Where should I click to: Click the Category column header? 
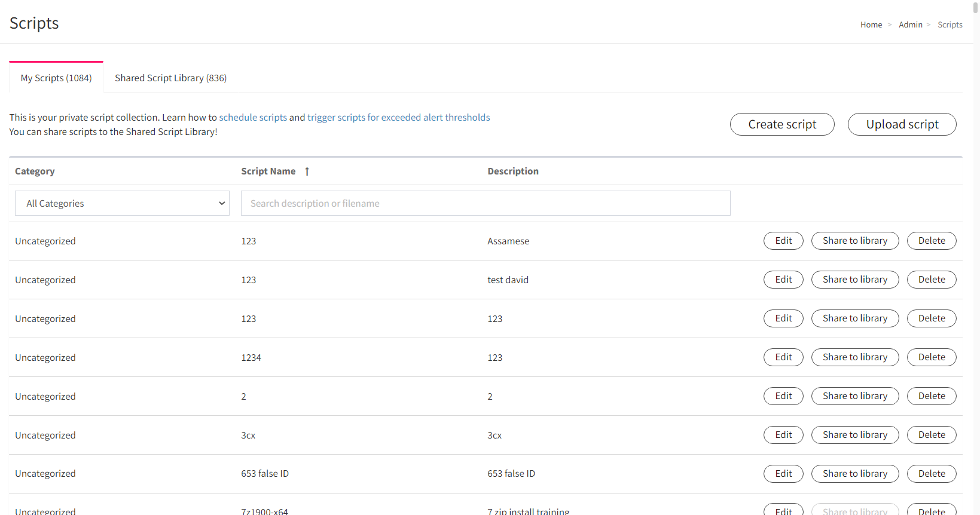(35, 171)
